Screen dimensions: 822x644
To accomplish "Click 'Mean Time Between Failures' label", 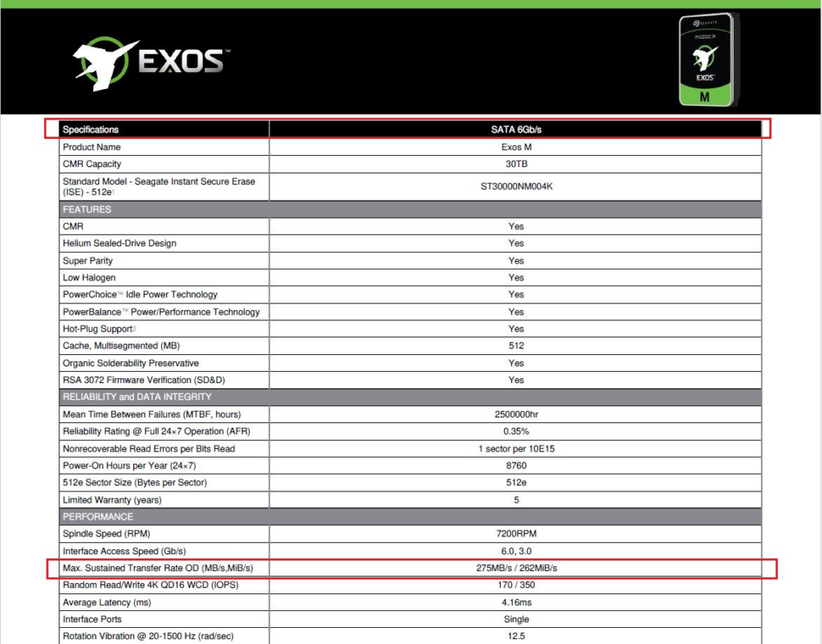I will (x=152, y=414).
